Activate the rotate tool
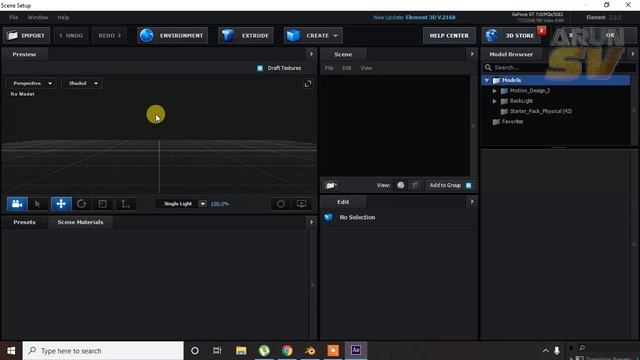 [81, 204]
